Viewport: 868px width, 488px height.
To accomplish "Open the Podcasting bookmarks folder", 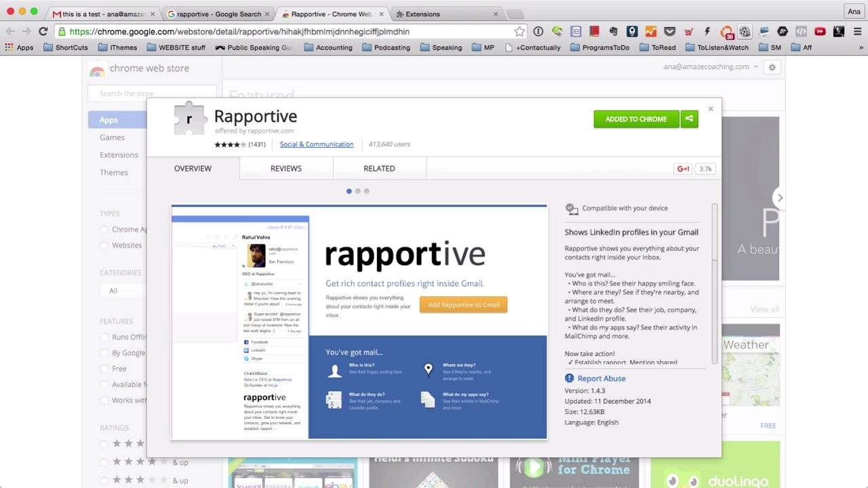I will click(x=385, y=47).
